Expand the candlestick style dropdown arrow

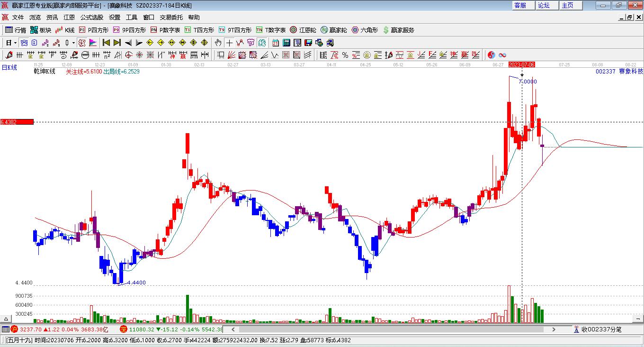click(73, 43)
